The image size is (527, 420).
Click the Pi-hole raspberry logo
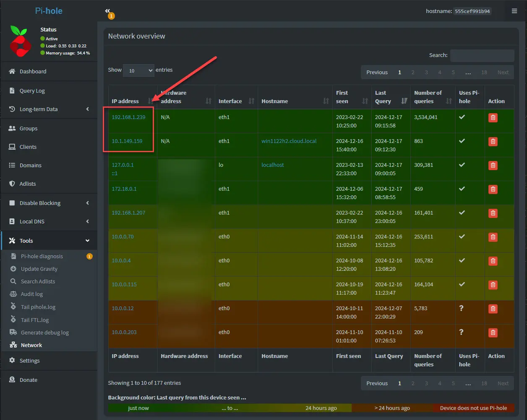click(20, 41)
